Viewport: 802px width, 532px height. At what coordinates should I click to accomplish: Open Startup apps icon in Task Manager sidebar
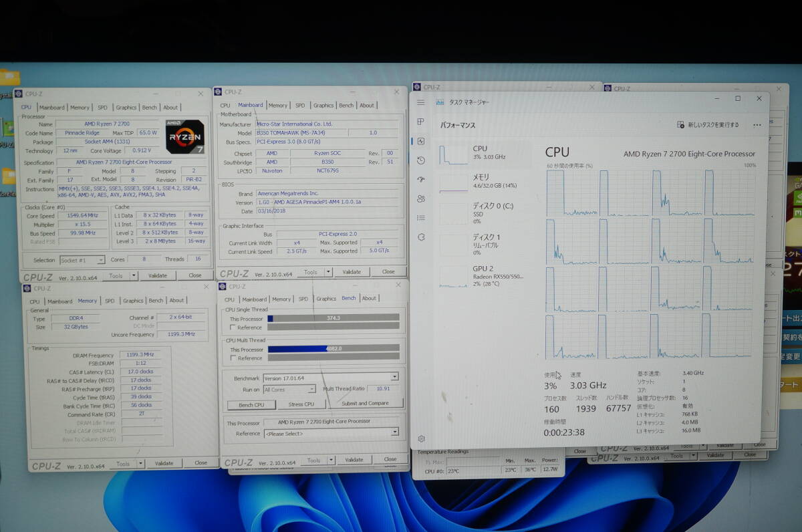pos(420,180)
